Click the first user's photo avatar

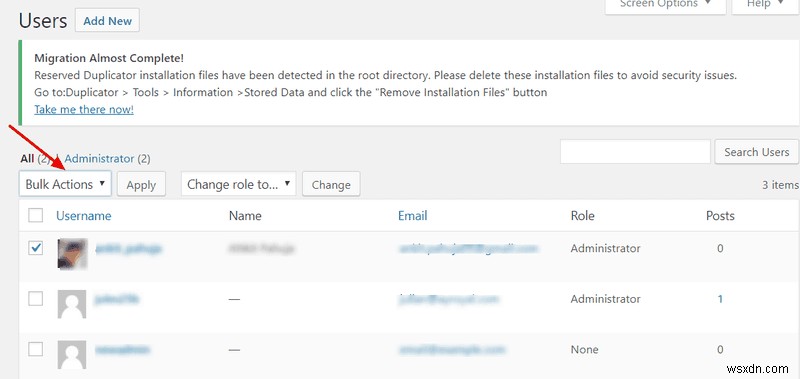[x=72, y=254]
